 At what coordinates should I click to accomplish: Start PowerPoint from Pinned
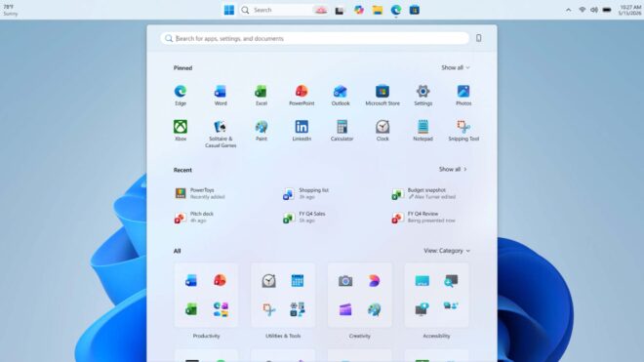[302, 96]
